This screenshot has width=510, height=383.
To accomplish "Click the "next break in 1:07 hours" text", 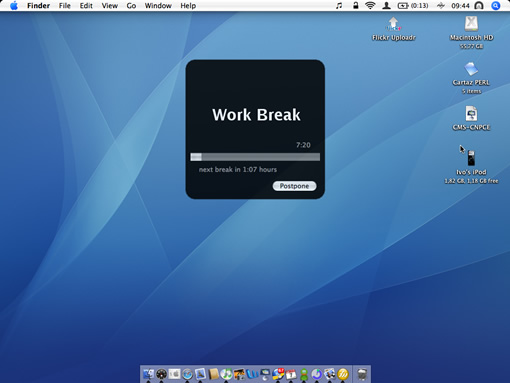I will (x=238, y=169).
